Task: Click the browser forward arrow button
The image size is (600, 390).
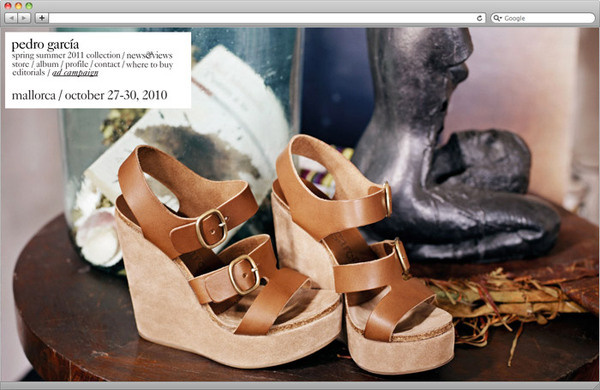Action: pyautogui.click(x=24, y=18)
